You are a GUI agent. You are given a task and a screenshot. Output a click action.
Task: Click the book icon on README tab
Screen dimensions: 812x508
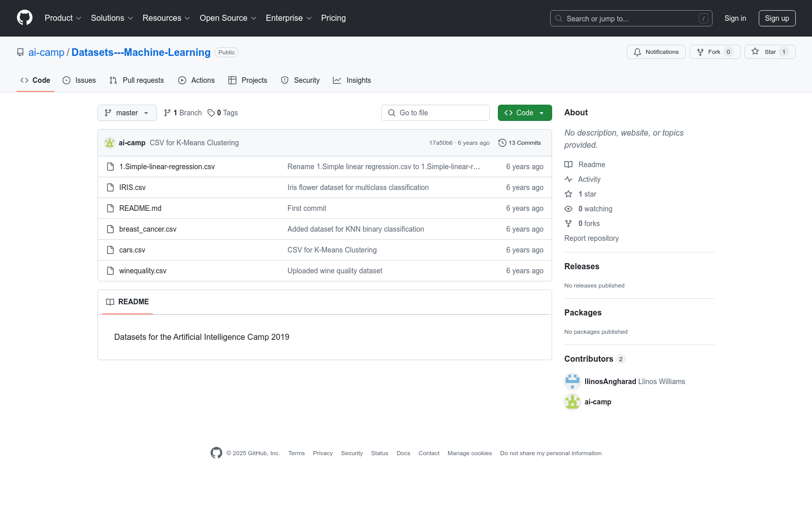(x=110, y=302)
